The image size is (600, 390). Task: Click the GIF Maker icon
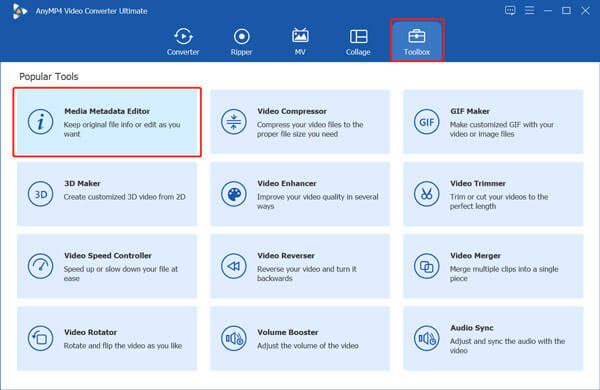coord(426,122)
